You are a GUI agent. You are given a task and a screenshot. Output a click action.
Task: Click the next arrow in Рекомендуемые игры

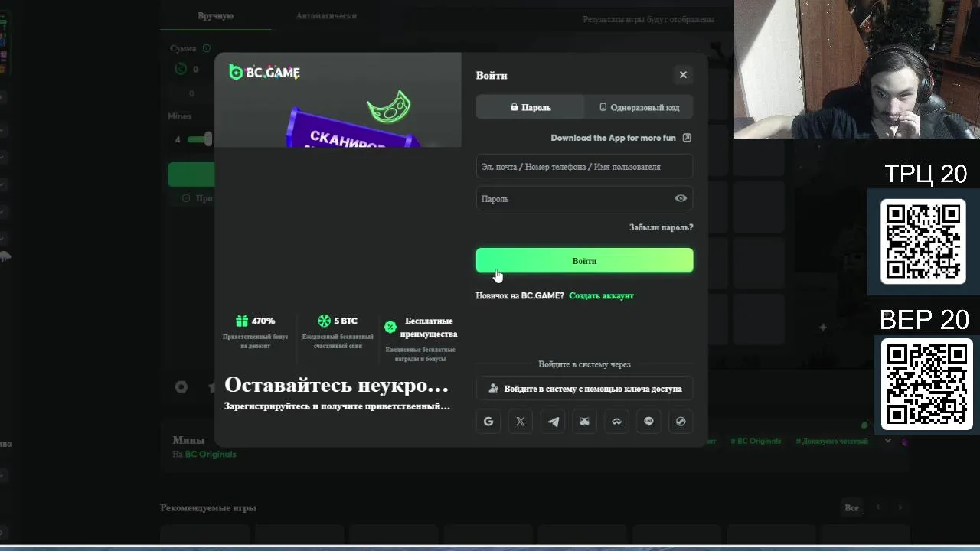900,507
